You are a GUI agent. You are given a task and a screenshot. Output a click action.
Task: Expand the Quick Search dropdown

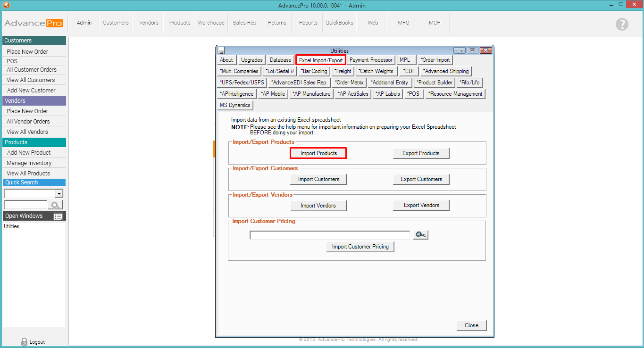click(59, 193)
